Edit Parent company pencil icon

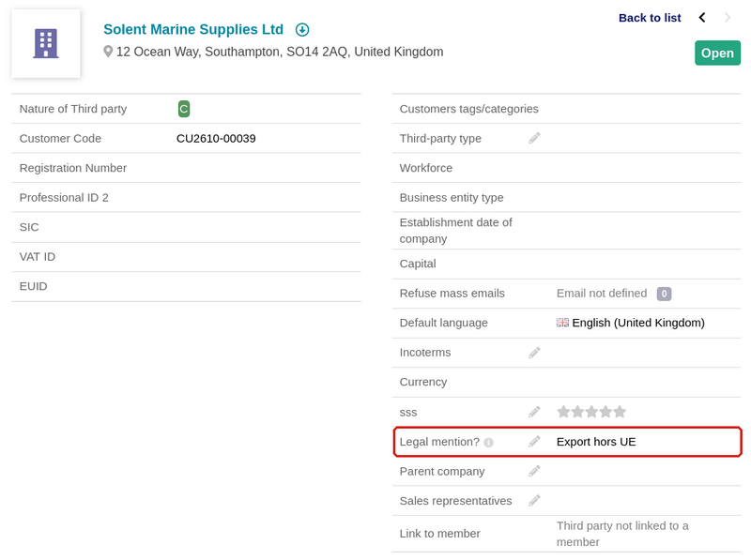534,472
